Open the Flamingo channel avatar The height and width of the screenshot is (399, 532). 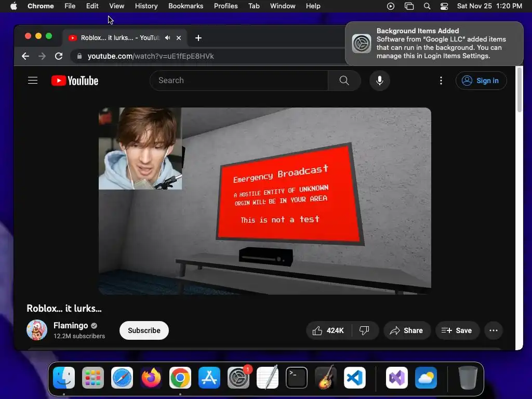point(37,330)
